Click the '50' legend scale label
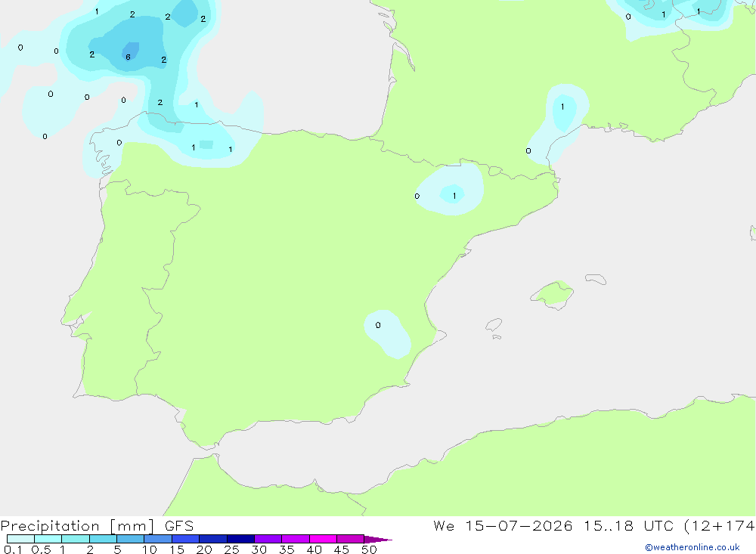 (369, 549)
